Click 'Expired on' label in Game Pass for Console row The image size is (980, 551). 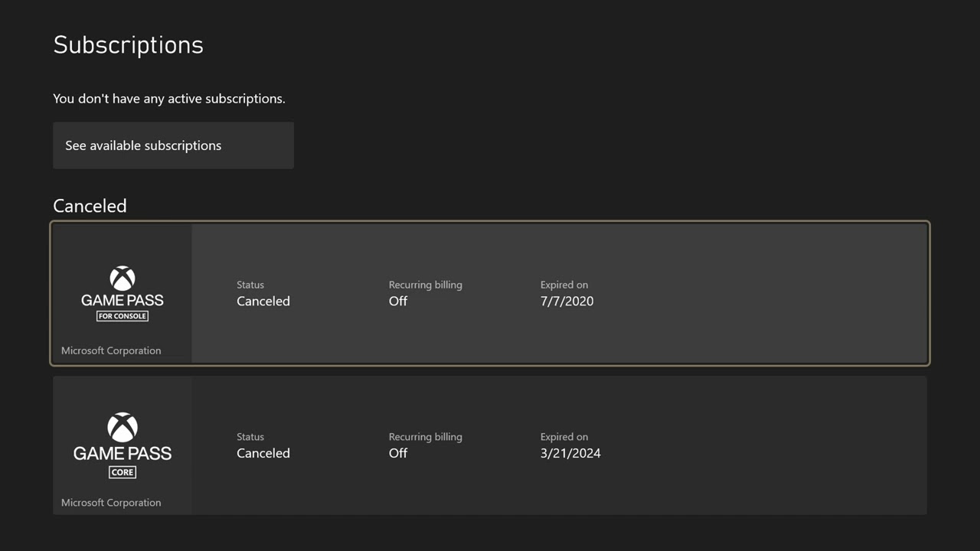click(564, 285)
